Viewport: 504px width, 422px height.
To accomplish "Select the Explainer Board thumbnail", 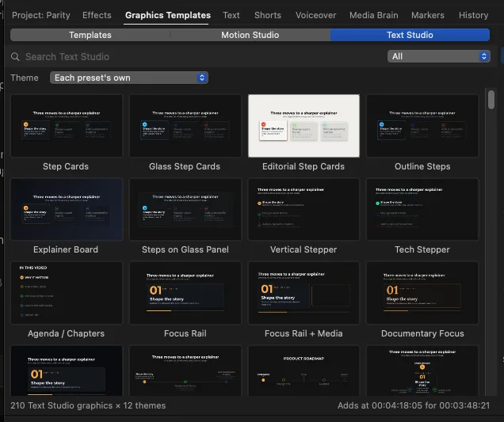I will [67, 209].
